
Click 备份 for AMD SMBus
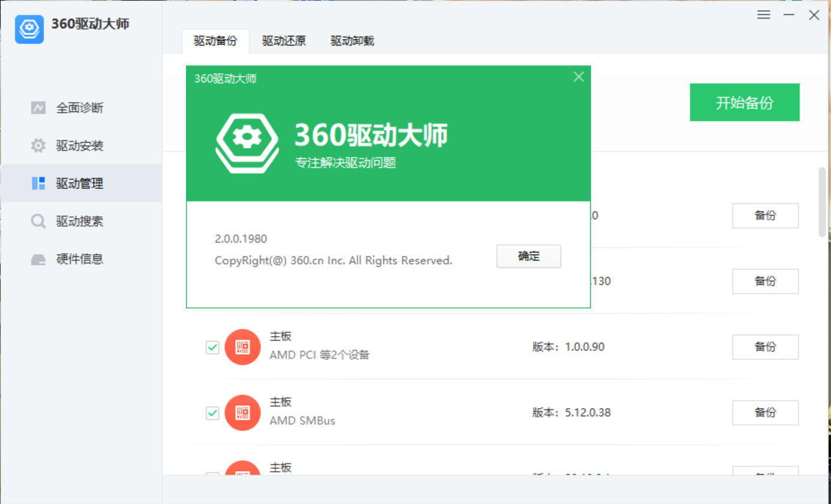point(765,413)
